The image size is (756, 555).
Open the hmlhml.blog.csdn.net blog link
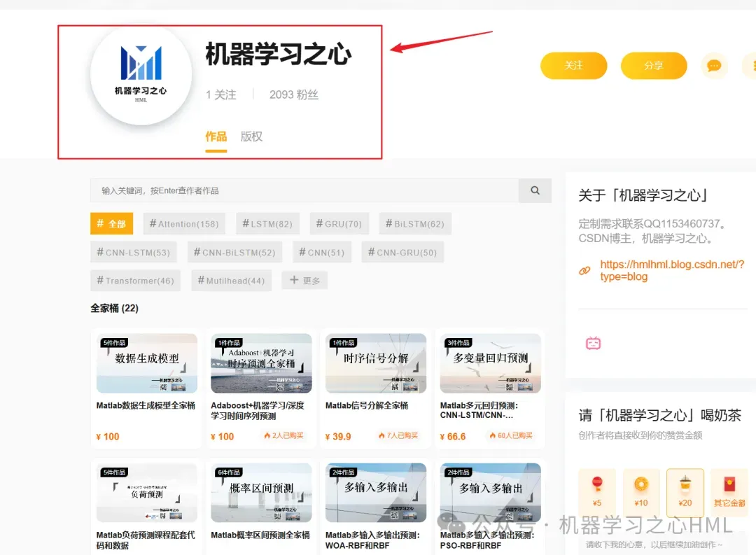click(x=672, y=271)
